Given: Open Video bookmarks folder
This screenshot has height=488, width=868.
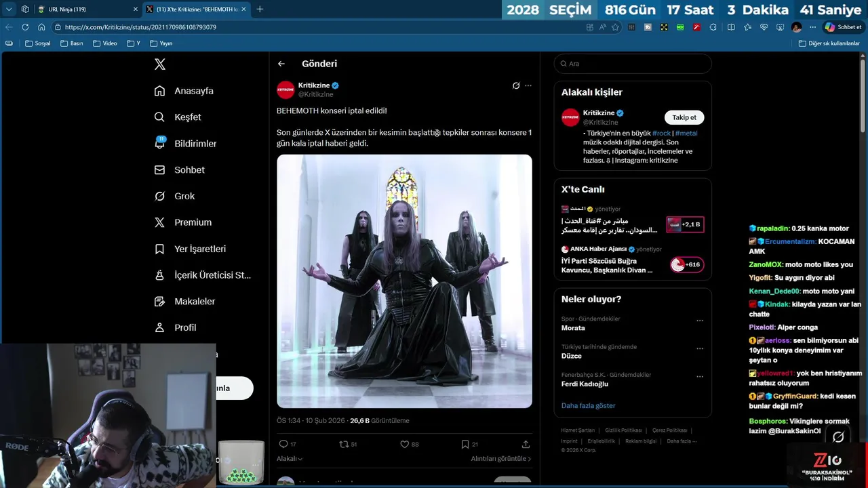Looking at the screenshot, I should 105,43.
